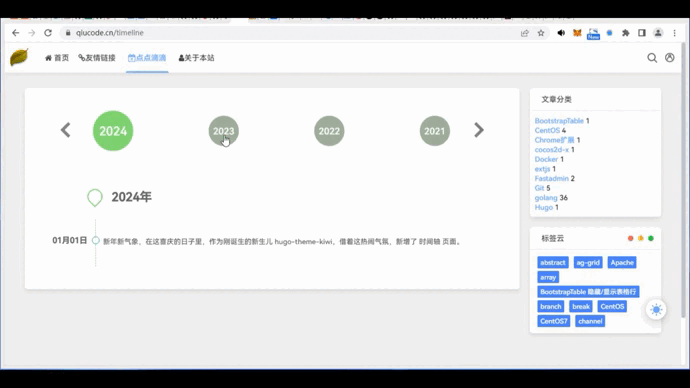
Task: Click the 01月01日 entry text about hugo-theme-kiwi
Action: (x=283, y=242)
